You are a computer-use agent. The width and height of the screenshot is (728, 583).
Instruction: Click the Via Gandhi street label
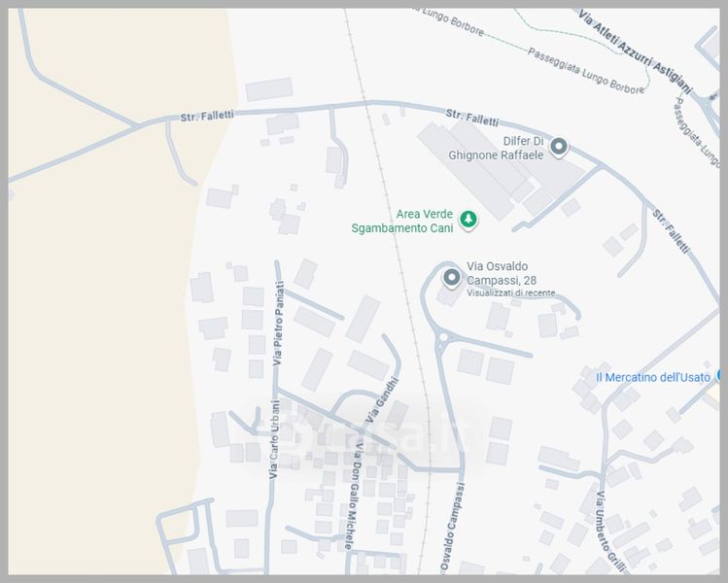pos(382,398)
